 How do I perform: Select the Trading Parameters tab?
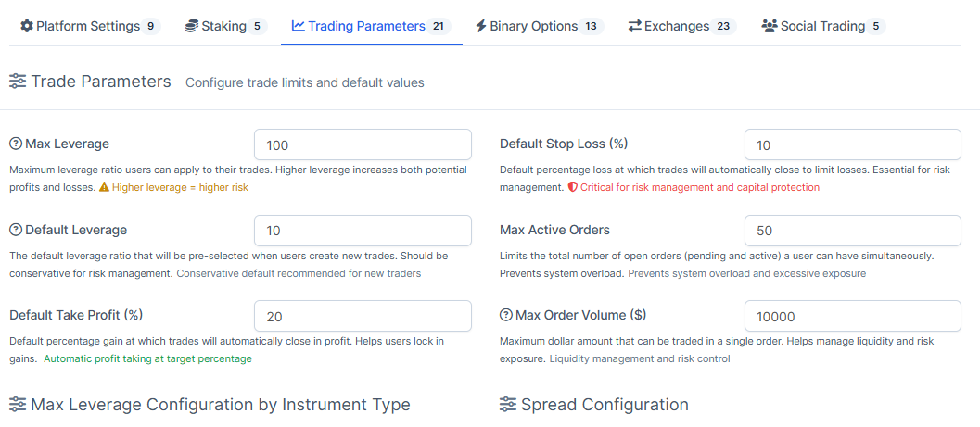(x=371, y=26)
